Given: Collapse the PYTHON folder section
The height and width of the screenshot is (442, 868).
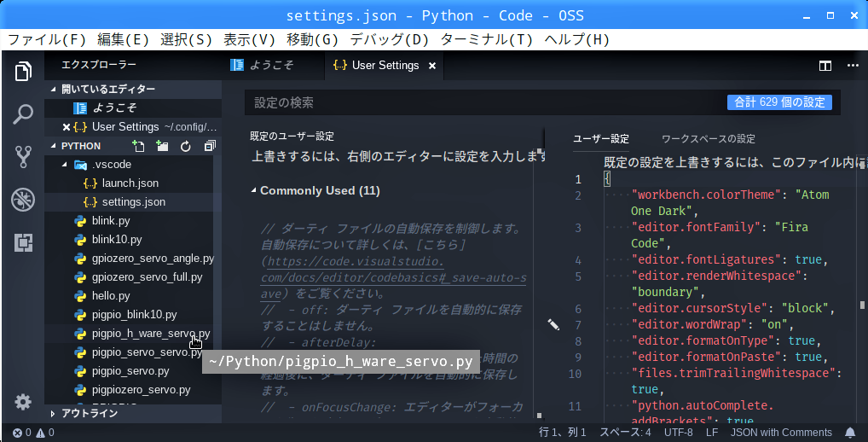Looking at the screenshot, I should tap(53, 146).
